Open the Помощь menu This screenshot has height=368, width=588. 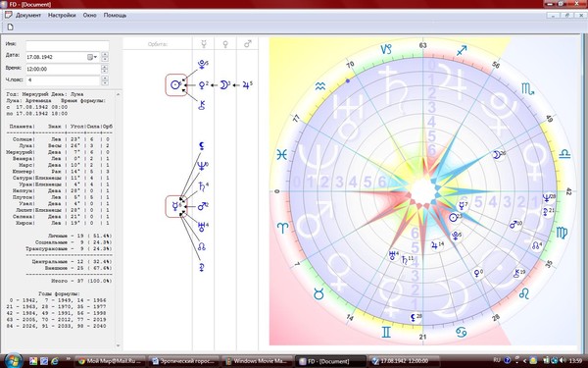[115, 16]
